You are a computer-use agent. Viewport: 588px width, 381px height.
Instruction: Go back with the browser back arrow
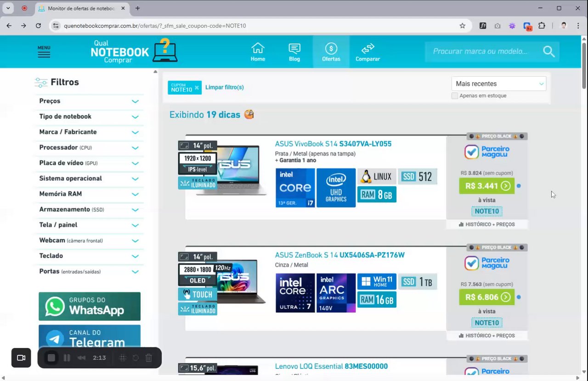9,26
